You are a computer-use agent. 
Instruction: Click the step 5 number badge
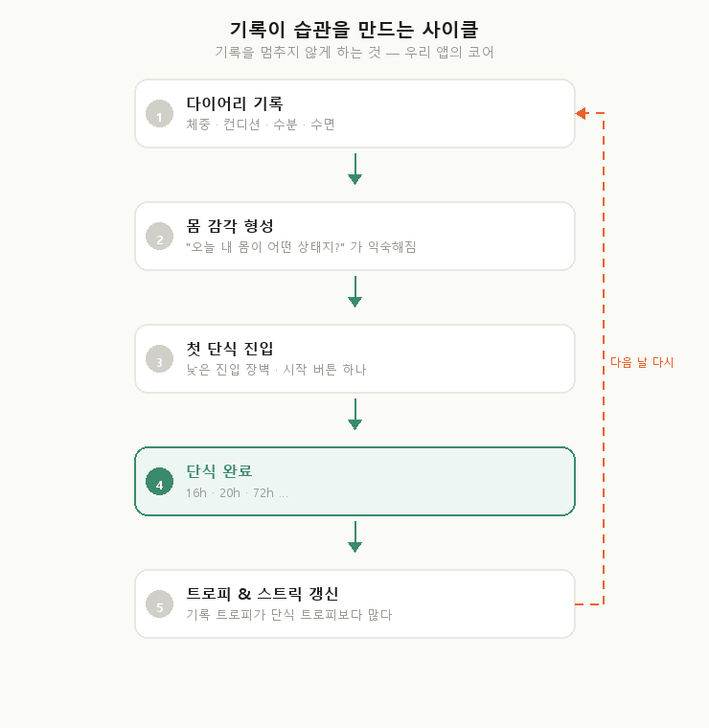pos(159,604)
